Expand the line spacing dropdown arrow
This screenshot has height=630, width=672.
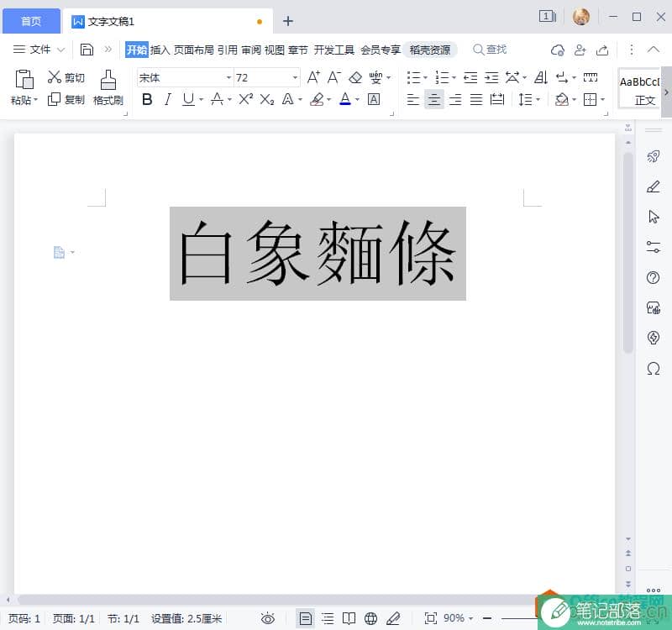(x=538, y=100)
